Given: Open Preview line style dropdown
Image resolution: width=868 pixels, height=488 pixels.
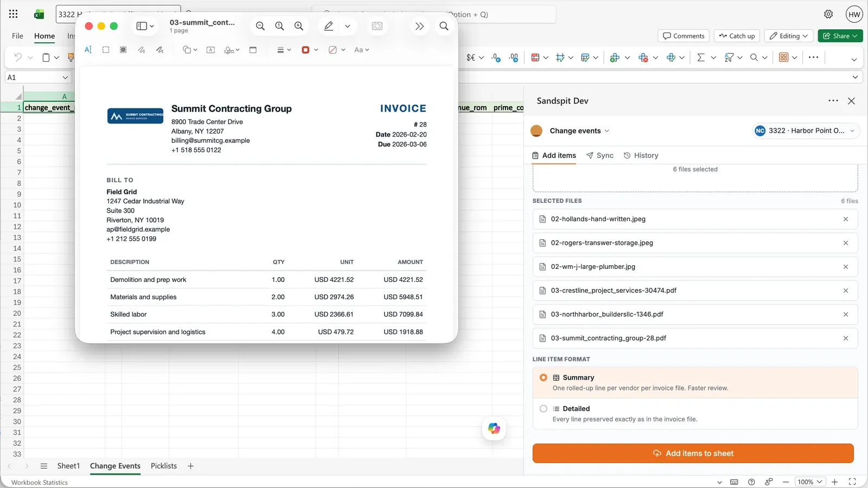Looking at the screenshot, I should pos(284,50).
